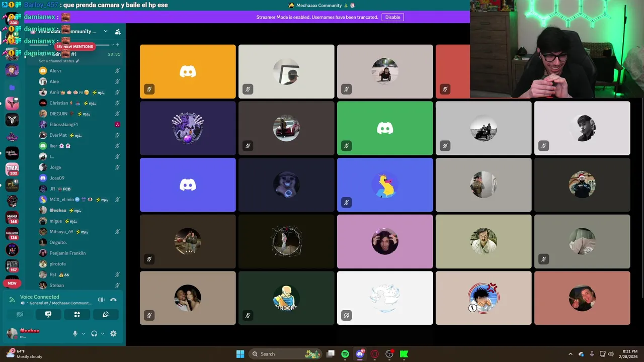Image resolution: width=644 pixels, height=362 pixels.
Task: Select user Ale in voice list
Action: tap(79, 71)
